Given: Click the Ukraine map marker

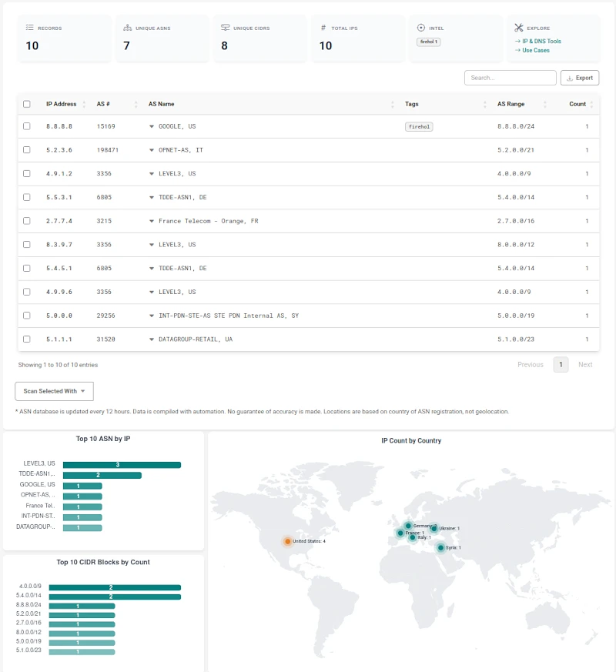Looking at the screenshot, I should (434, 528).
